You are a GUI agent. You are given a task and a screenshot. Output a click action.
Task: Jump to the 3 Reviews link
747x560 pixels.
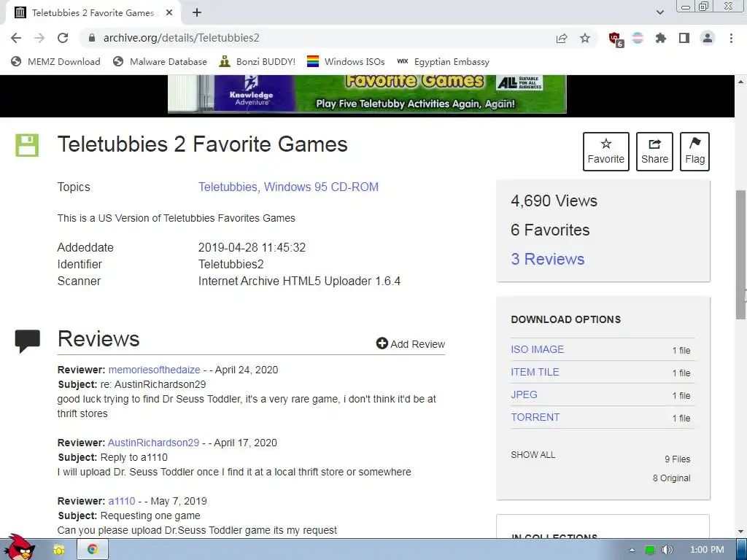click(547, 259)
